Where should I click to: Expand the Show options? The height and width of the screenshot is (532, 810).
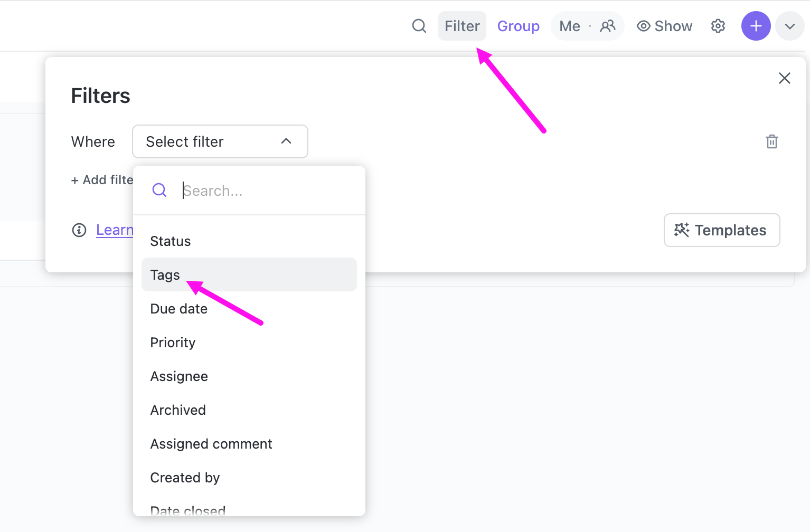pos(673,25)
